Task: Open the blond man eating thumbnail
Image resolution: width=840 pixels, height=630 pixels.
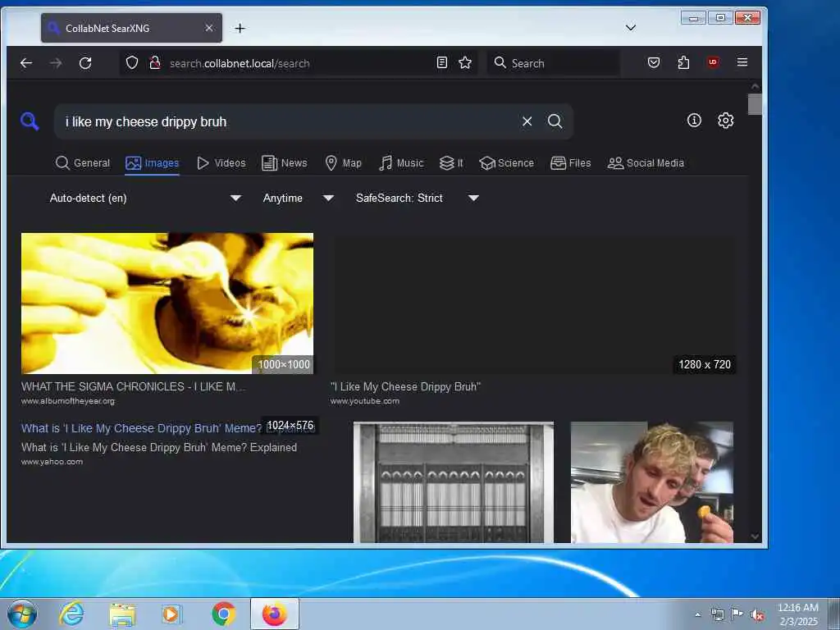Action: pyautogui.click(x=652, y=482)
